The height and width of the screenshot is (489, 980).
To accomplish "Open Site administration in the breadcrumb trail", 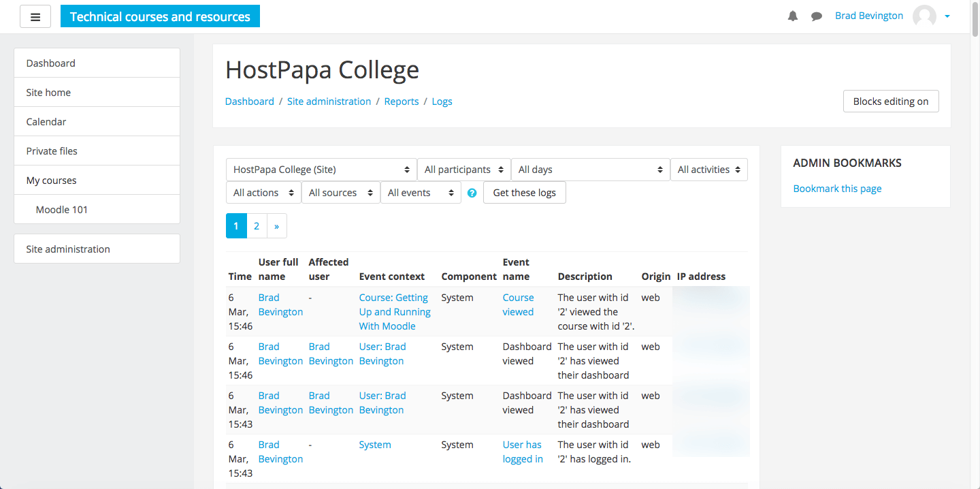I will tap(329, 101).
